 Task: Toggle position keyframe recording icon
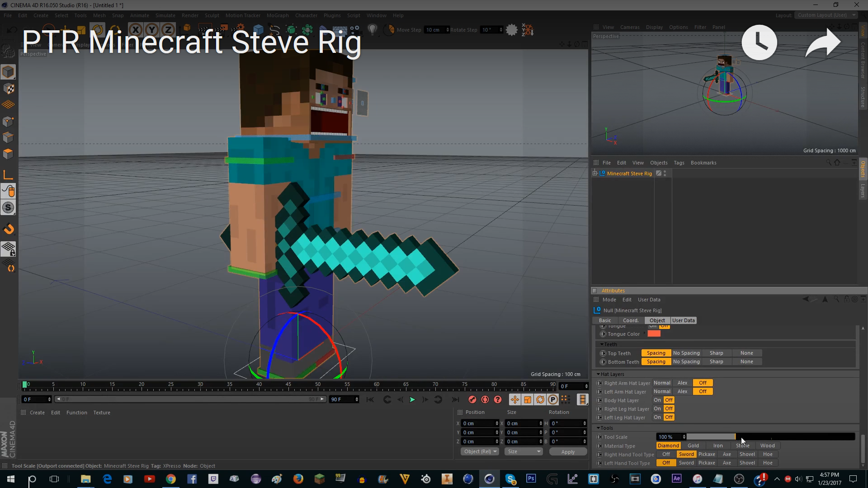tap(514, 399)
